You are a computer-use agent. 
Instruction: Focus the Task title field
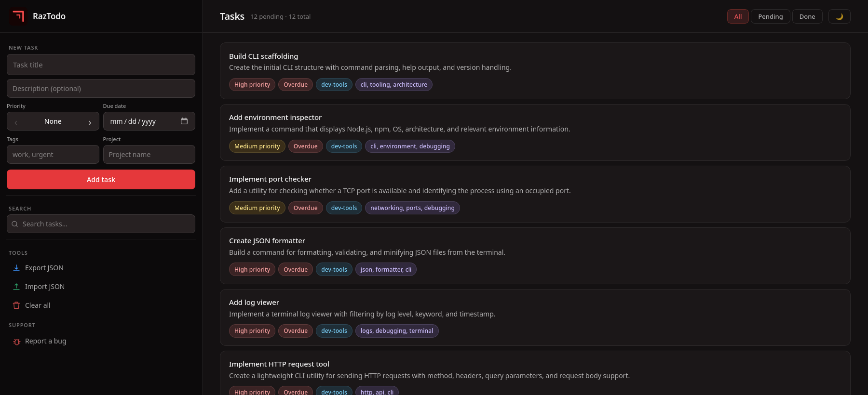click(x=101, y=65)
